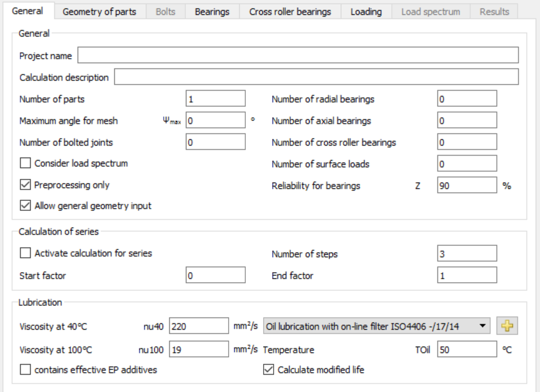Focus the Calculation description field

coord(316,77)
